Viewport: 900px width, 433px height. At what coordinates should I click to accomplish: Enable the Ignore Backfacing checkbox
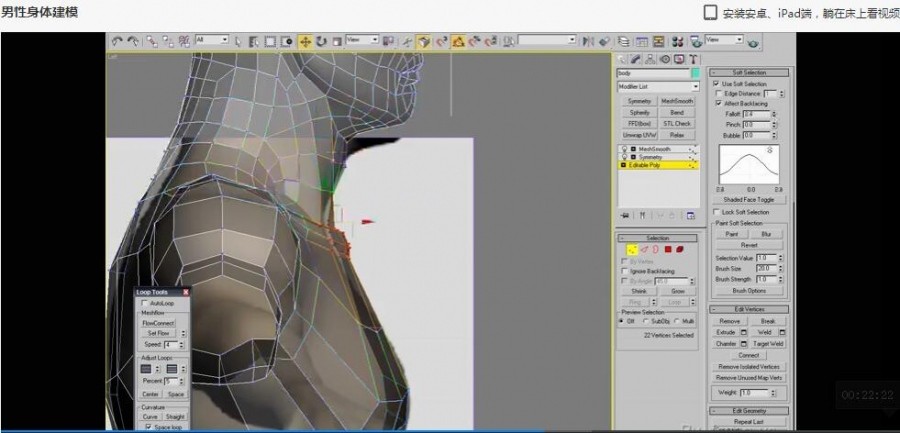click(625, 271)
